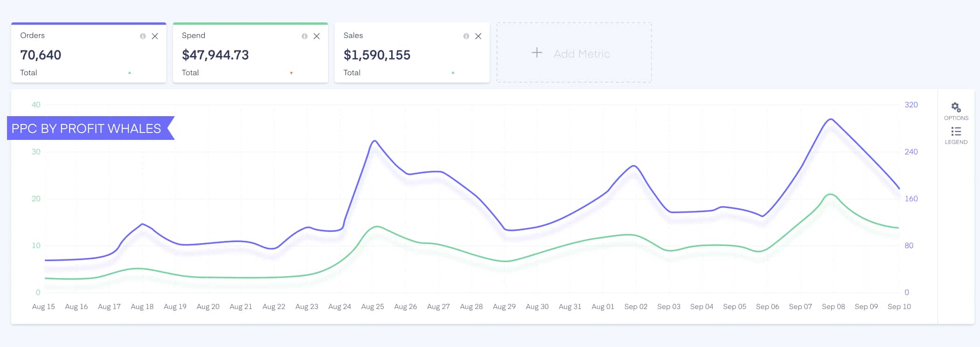Click the info icon on Orders card
Viewport: 980px width, 347px height.
pos(143,36)
